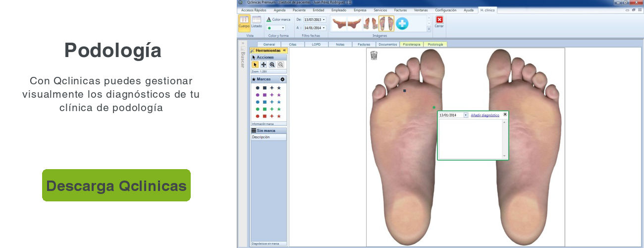Pick the green four-point star mark
644x248 pixels.
(x=271, y=109)
